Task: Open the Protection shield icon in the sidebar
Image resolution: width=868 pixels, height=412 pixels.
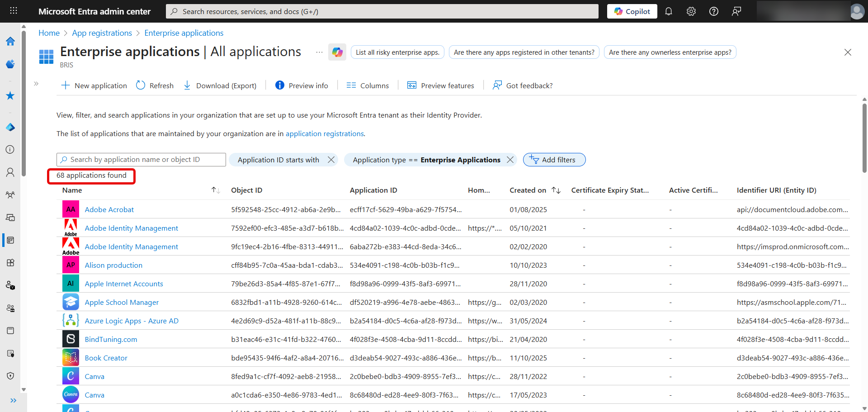Action: point(10,375)
